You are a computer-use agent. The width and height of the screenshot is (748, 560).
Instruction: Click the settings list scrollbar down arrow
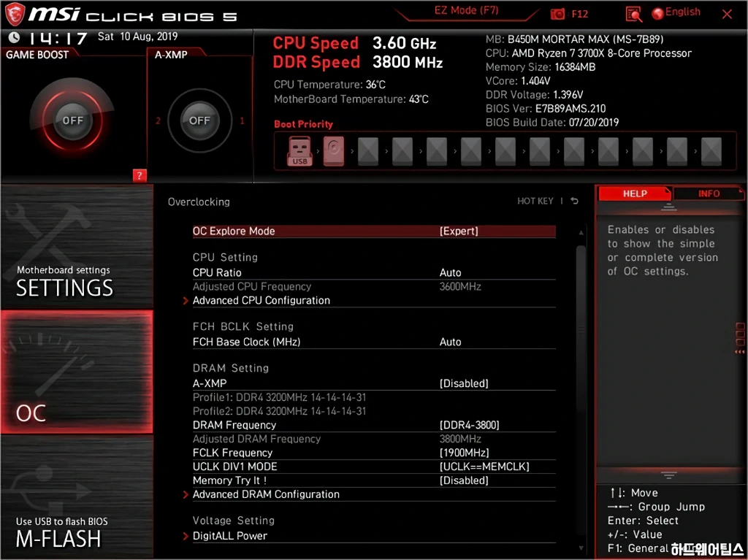click(581, 548)
